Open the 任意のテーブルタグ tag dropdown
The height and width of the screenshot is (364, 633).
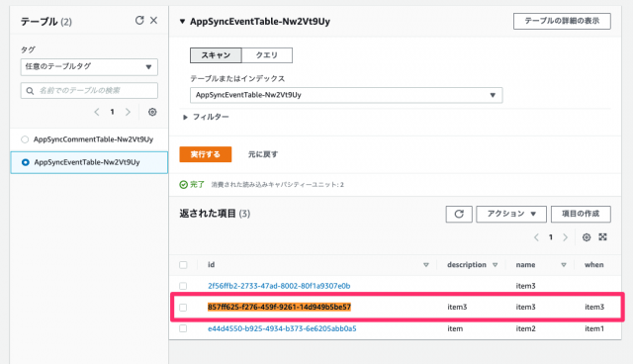tap(89, 66)
